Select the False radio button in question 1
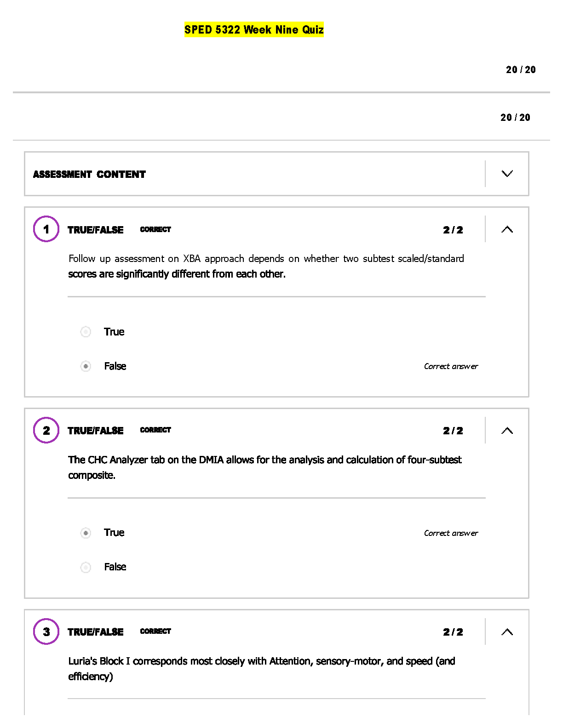This screenshot has height=728, width=563. click(x=86, y=366)
